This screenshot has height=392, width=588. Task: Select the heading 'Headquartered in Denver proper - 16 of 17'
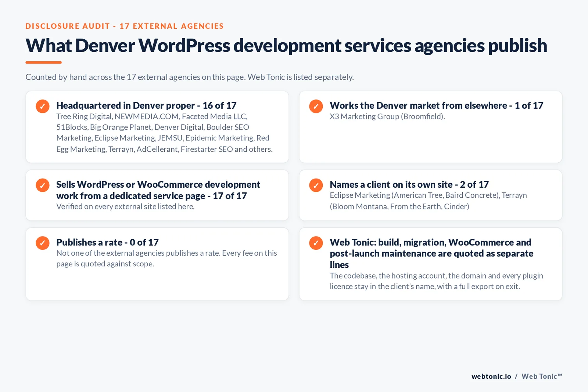point(146,105)
